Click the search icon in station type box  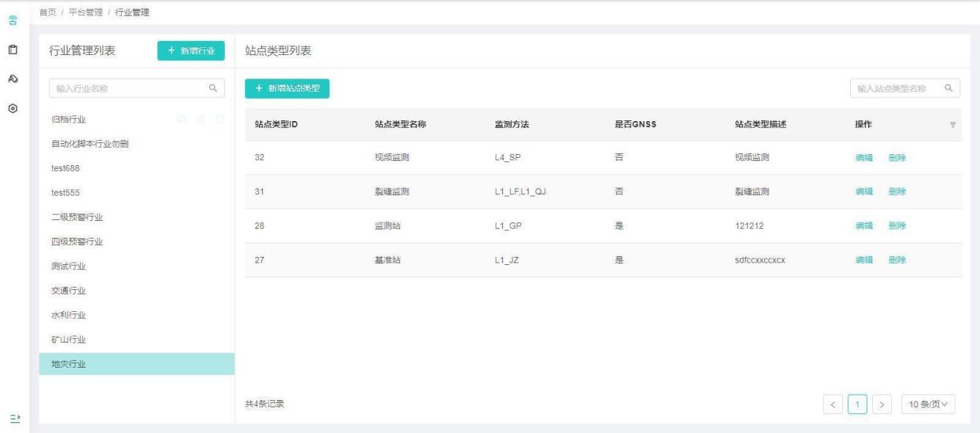point(948,89)
